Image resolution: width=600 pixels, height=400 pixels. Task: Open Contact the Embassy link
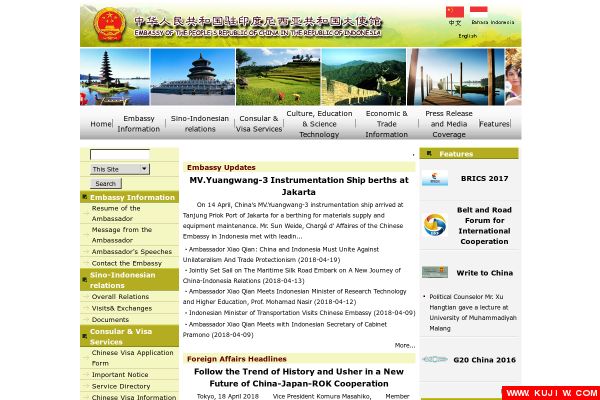(127, 263)
